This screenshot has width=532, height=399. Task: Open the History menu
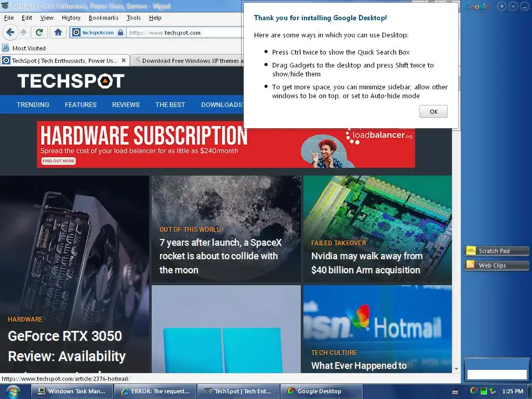pos(71,18)
